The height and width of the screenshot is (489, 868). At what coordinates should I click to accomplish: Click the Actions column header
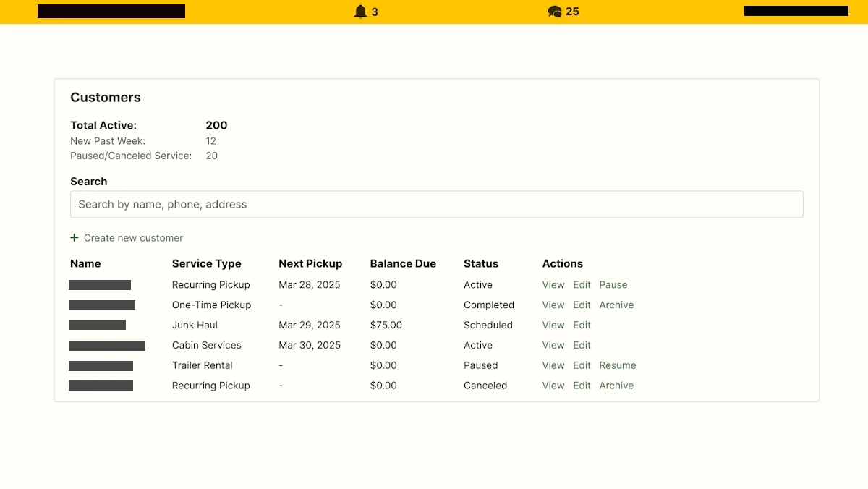(563, 264)
